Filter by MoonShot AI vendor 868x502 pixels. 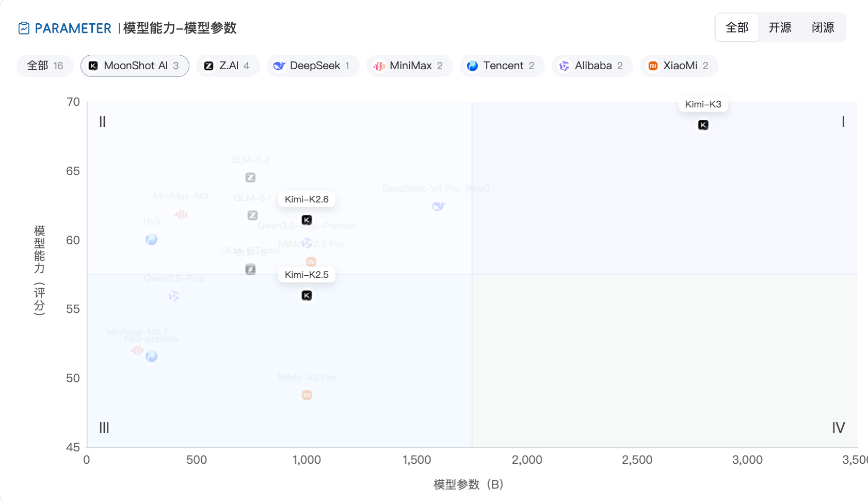pos(135,66)
